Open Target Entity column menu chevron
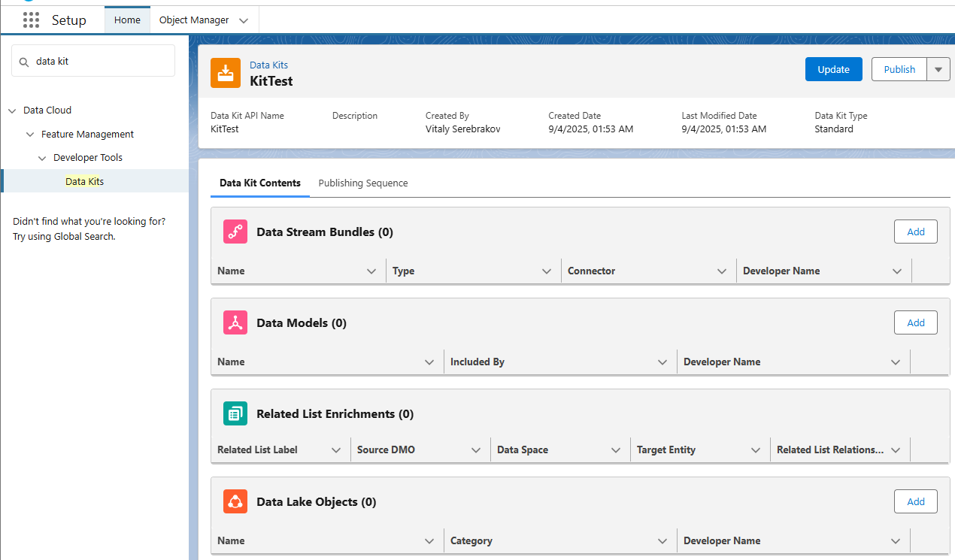 click(756, 450)
